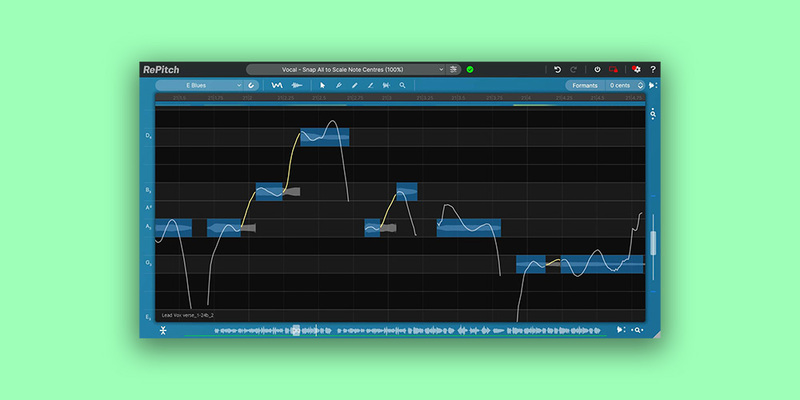Adjust the cents stepper arrows

pos(640,85)
